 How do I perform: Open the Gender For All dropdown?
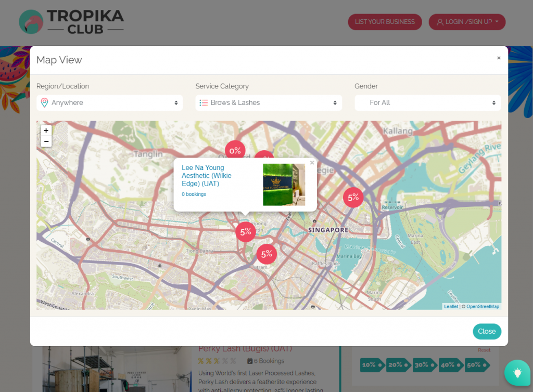[428, 103]
